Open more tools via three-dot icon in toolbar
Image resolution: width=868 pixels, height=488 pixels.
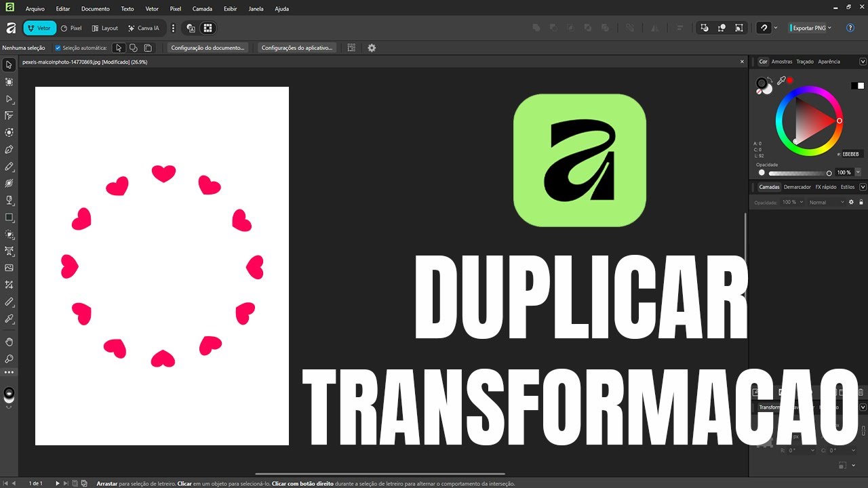click(9, 373)
